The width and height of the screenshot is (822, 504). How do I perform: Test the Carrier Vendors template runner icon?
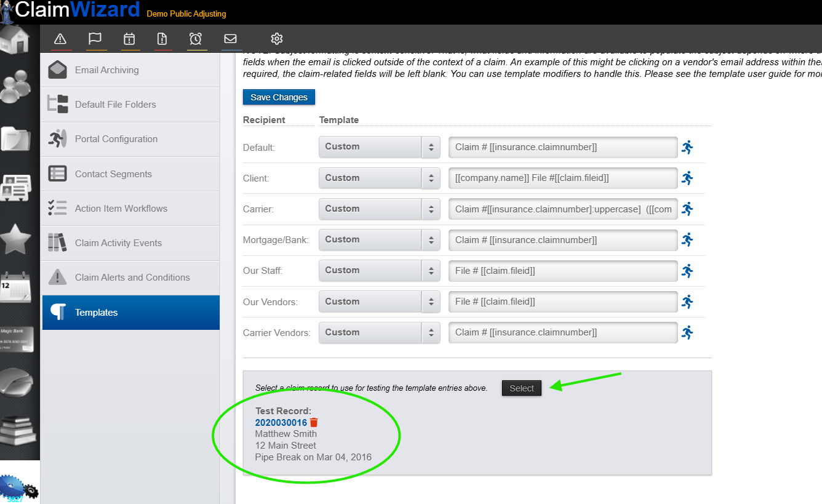point(687,332)
